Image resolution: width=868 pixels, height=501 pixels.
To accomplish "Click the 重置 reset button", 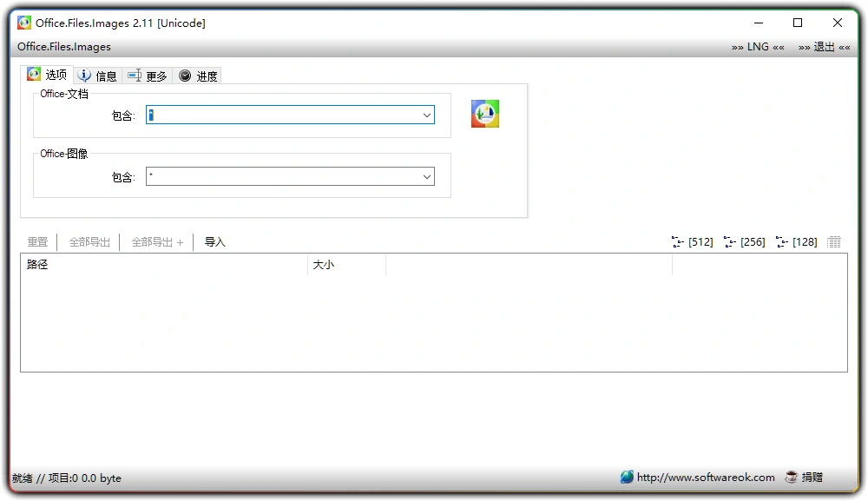I will tap(37, 242).
